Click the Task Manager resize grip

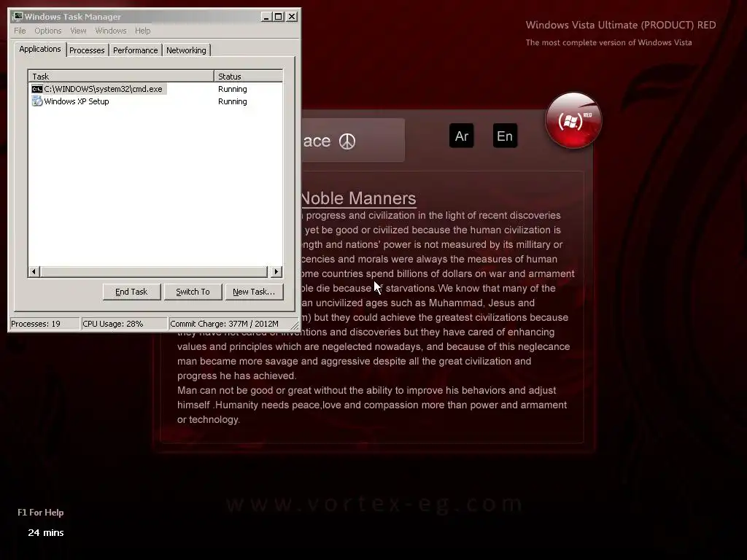tap(295, 325)
